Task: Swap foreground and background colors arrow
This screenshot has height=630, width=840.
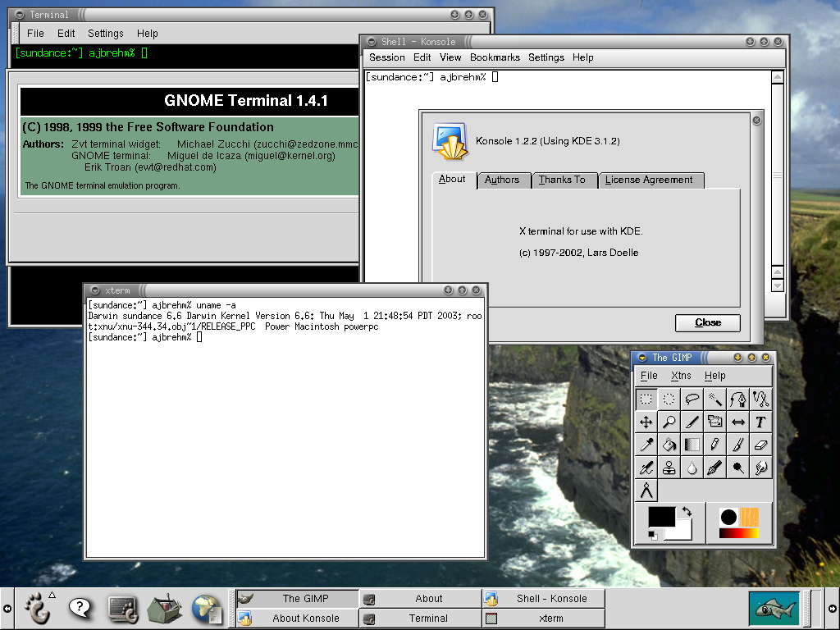Action: (687, 512)
